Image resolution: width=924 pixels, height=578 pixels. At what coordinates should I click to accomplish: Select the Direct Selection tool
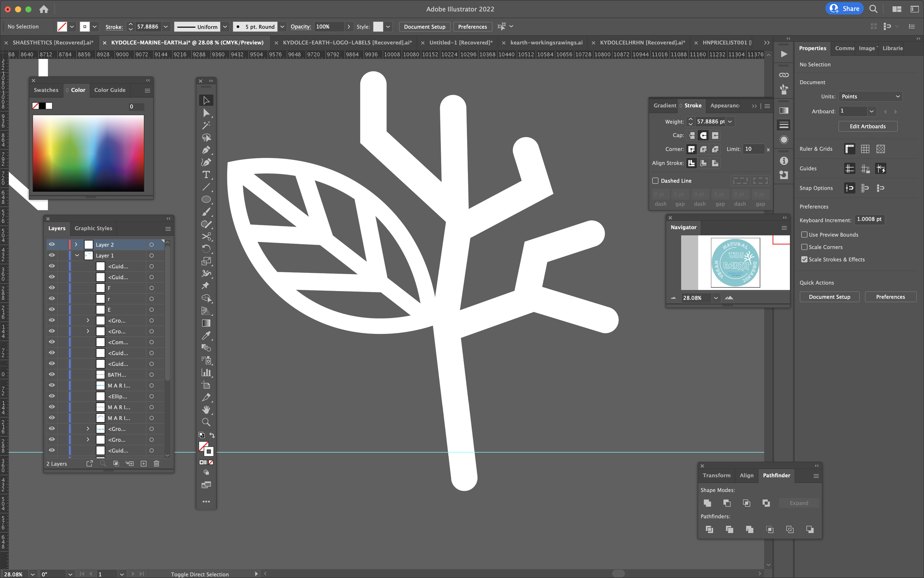206,113
